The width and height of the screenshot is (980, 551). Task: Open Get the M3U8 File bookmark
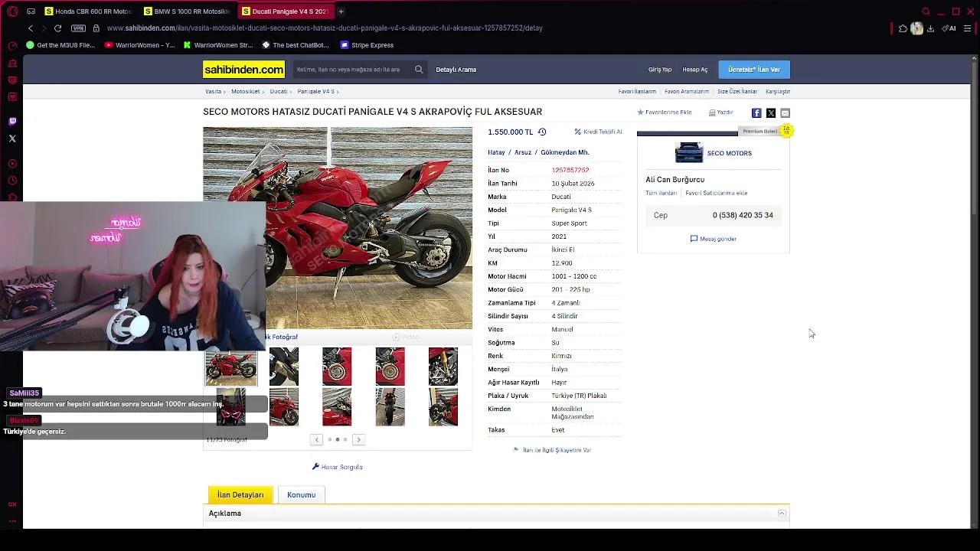[61, 45]
